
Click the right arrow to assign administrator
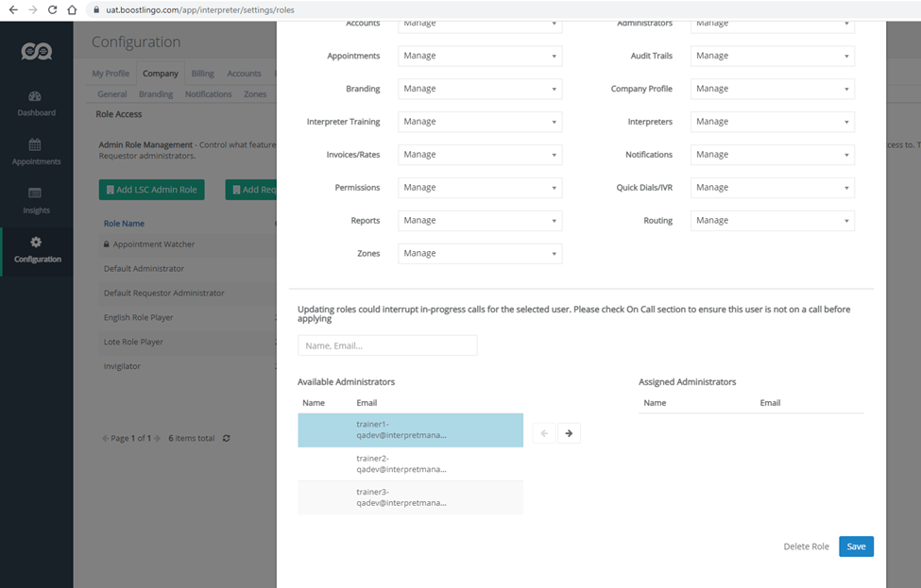tap(569, 433)
